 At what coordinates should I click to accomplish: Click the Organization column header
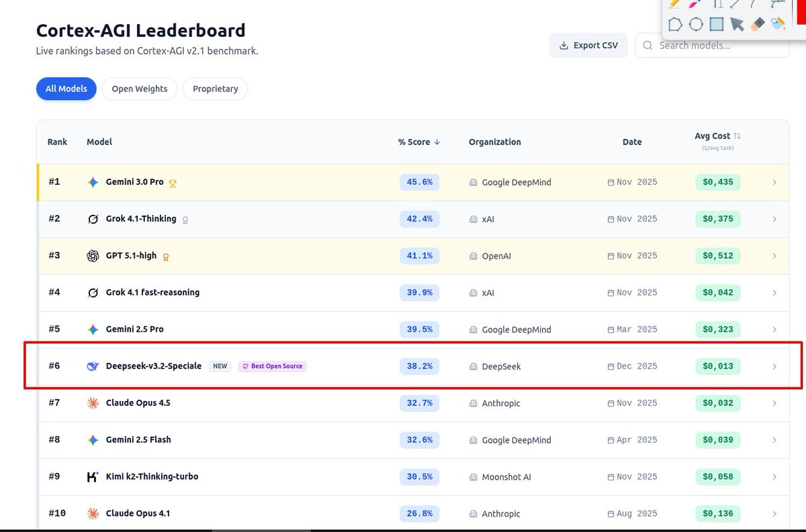[x=495, y=142]
